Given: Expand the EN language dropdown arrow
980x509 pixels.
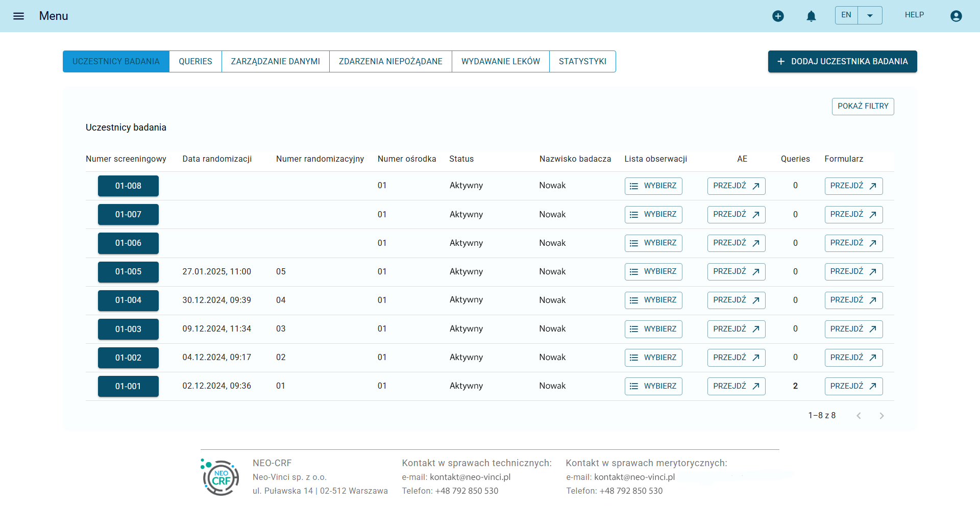Looking at the screenshot, I should tap(870, 15).
